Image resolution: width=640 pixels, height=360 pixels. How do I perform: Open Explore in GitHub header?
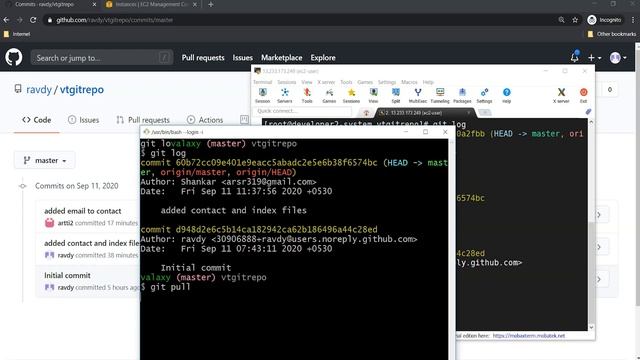(323, 58)
